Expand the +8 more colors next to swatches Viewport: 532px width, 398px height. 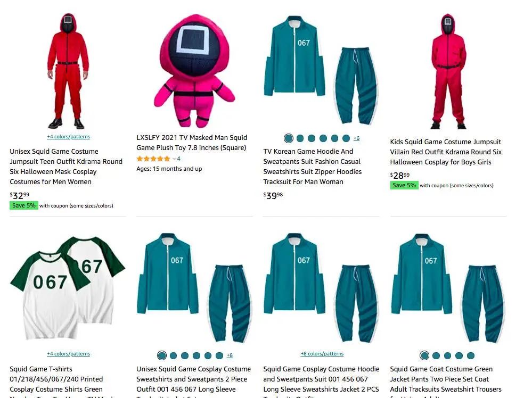point(230,355)
